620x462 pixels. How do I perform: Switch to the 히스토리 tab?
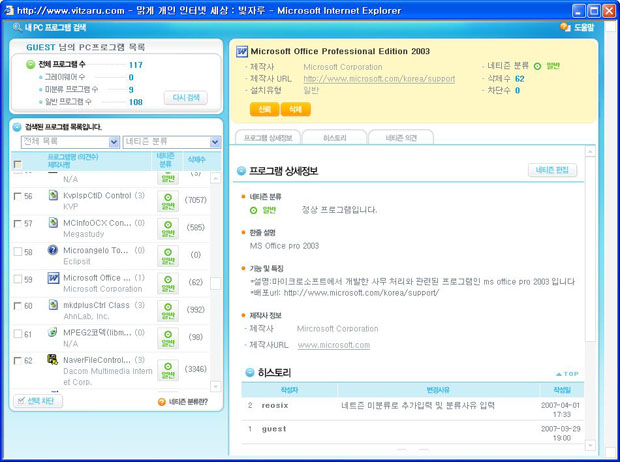(335, 138)
